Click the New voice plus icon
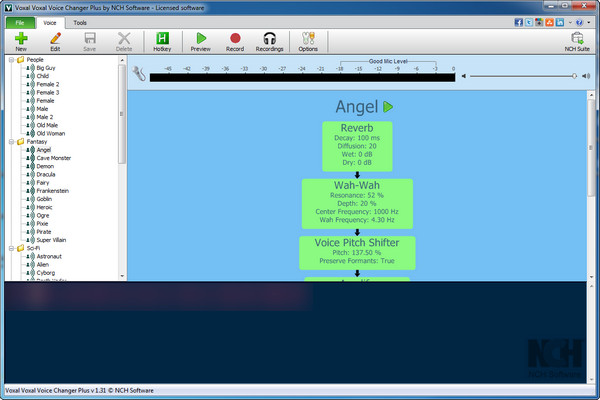This screenshot has height=400, width=600. [x=21, y=38]
